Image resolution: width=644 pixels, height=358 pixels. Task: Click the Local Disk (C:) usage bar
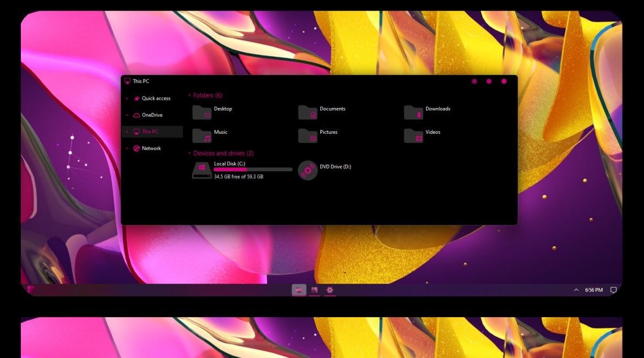(x=253, y=169)
